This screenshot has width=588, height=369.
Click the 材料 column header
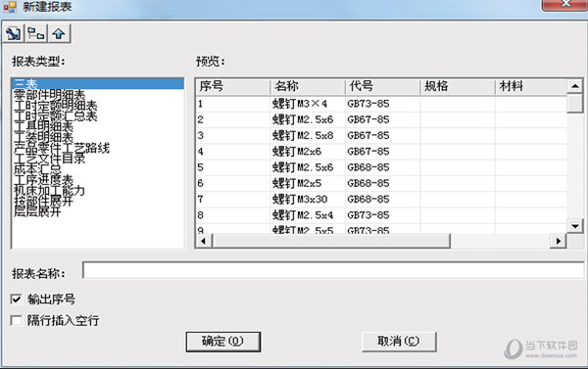point(531,86)
